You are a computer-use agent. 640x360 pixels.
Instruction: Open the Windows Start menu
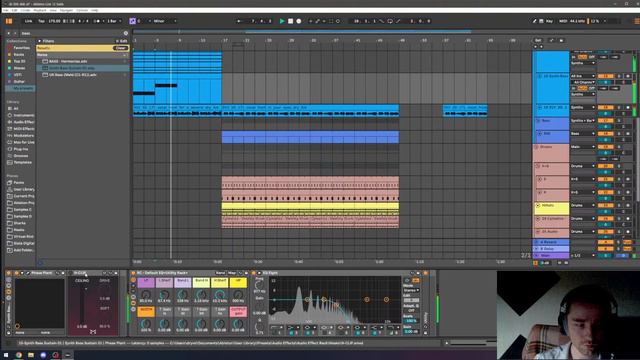pos(6,355)
